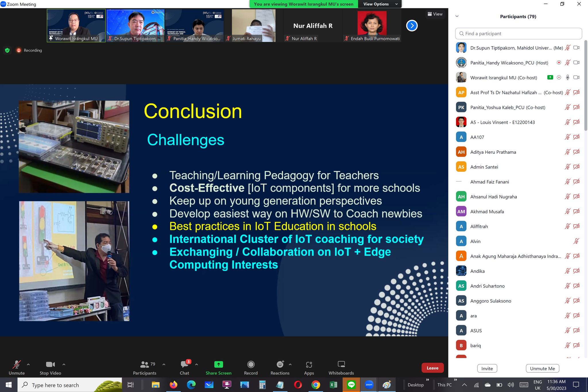Collapse Participants panel with chevron
This screenshot has width=588, height=392.
tap(457, 16)
